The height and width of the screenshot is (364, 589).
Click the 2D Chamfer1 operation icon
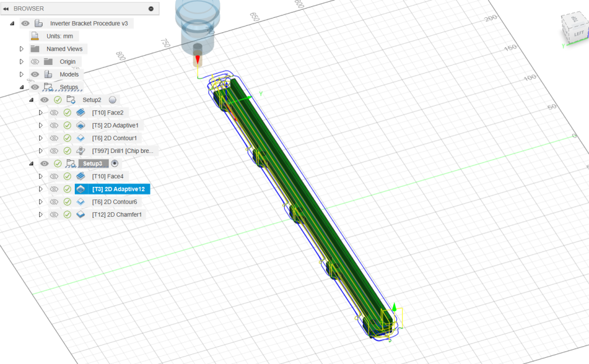(81, 214)
